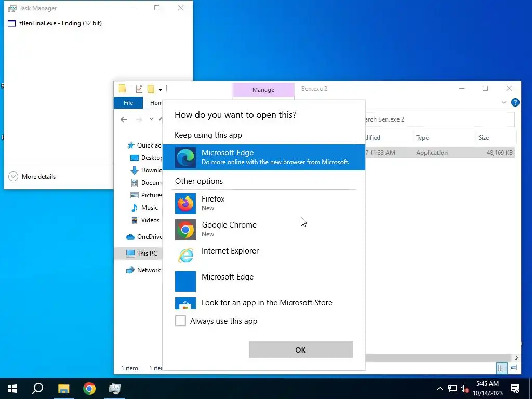The image size is (532, 399).
Task: Open the File tab in File Explorer
Action: pyautogui.click(x=128, y=103)
